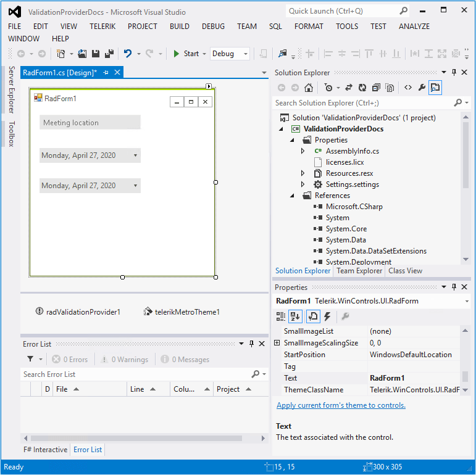Switch to the F# Interactive tab

click(45, 450)
